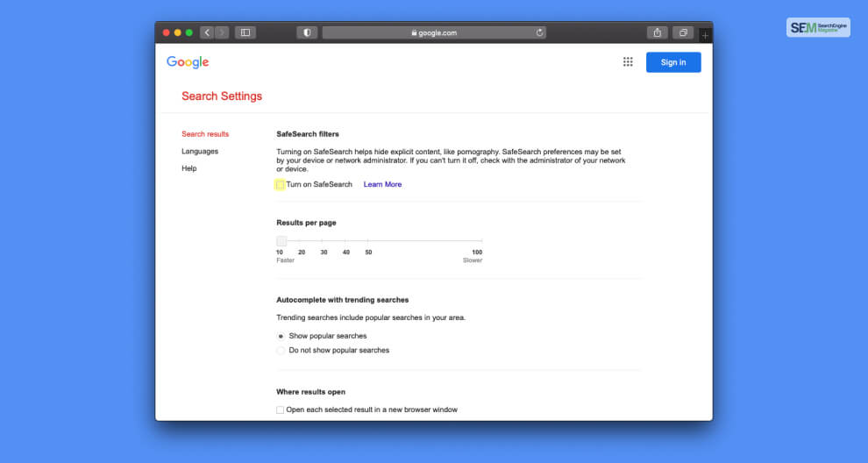The height and width of the screenshot is (463, 868).
Task: Click the 20 label under slider
Action: (302, 252)
